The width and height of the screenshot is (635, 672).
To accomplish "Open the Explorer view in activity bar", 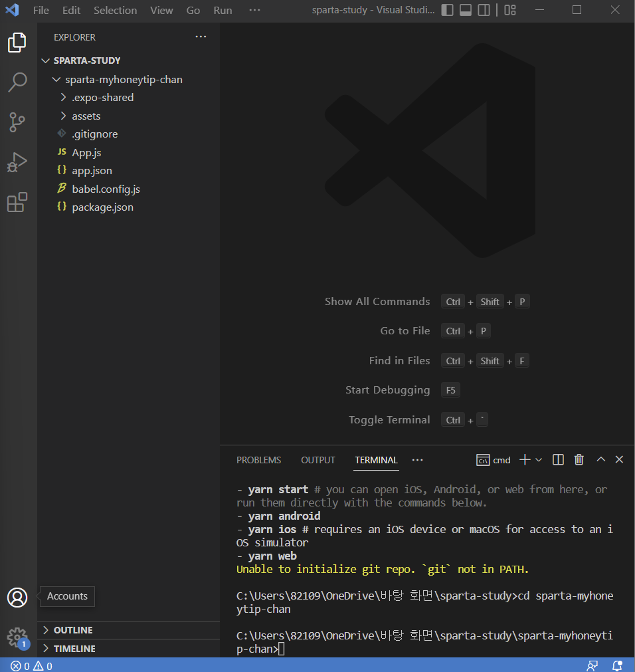I will tap(17, 43).
